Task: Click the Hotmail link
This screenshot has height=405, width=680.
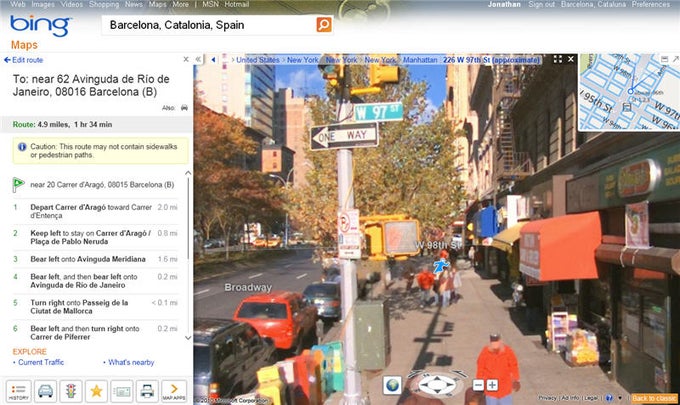Action: pyautogui.click(x=237, y=4)
